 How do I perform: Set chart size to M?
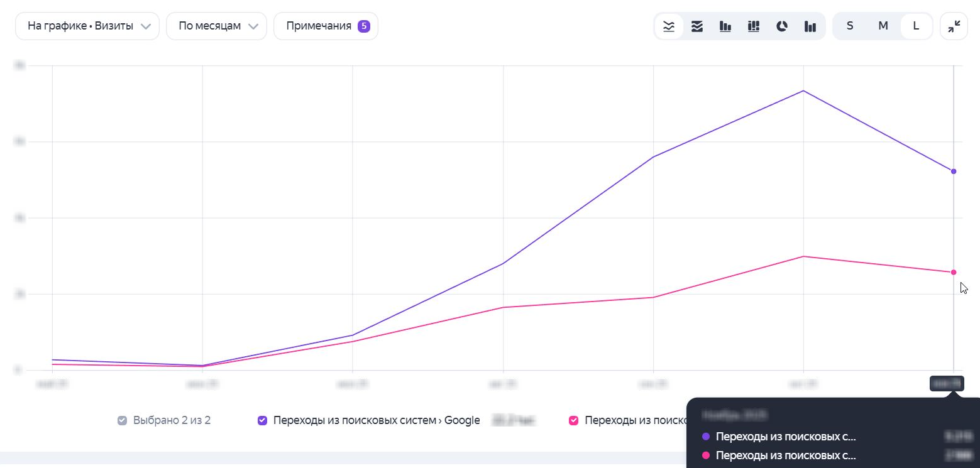pos(883,26)
